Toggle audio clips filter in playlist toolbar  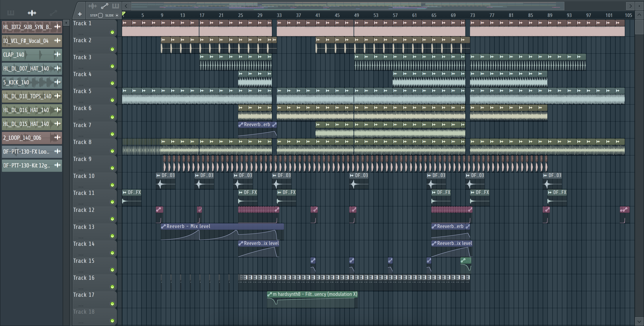(x=93, y=6)
